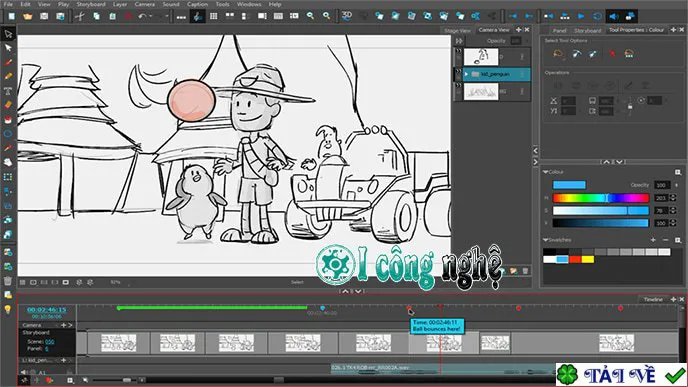This screenshot has height=387, width=688.
Task: Toggle the highlighted Sound speaker button in toolbar
Action: (614, 16)
